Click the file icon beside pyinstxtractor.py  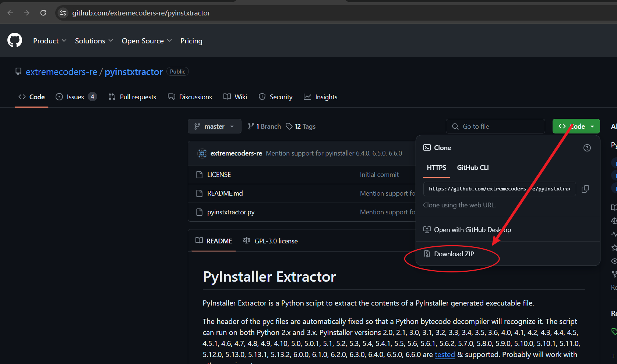click(200, 212)
